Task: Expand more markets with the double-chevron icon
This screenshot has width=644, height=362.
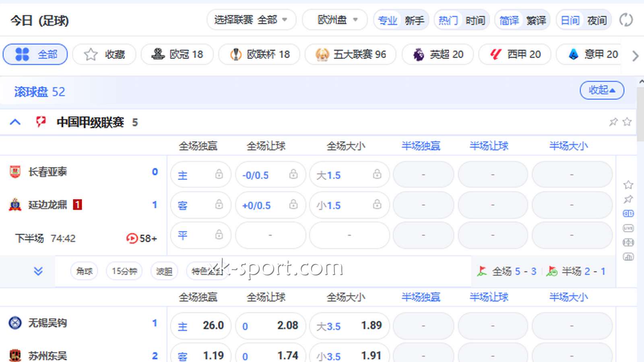Action: pyautogui.click(x=38, y=271)
